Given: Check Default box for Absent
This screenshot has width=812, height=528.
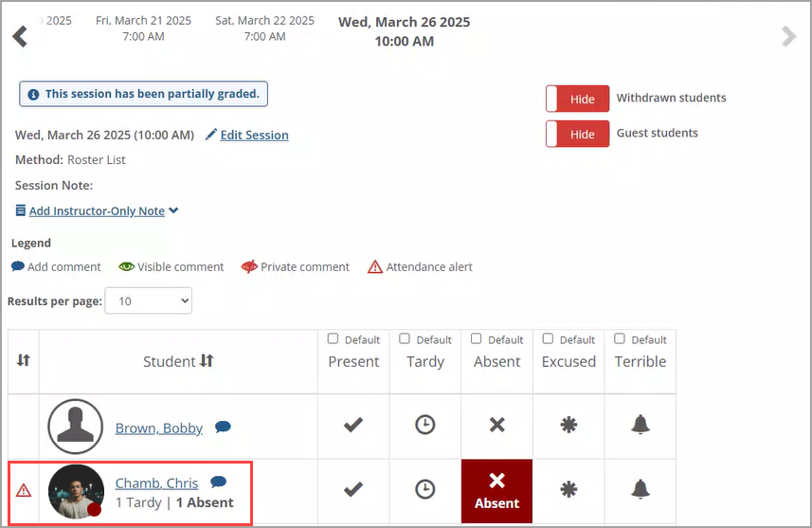Looking at the screenshot, I should click(x=476, y=338).
